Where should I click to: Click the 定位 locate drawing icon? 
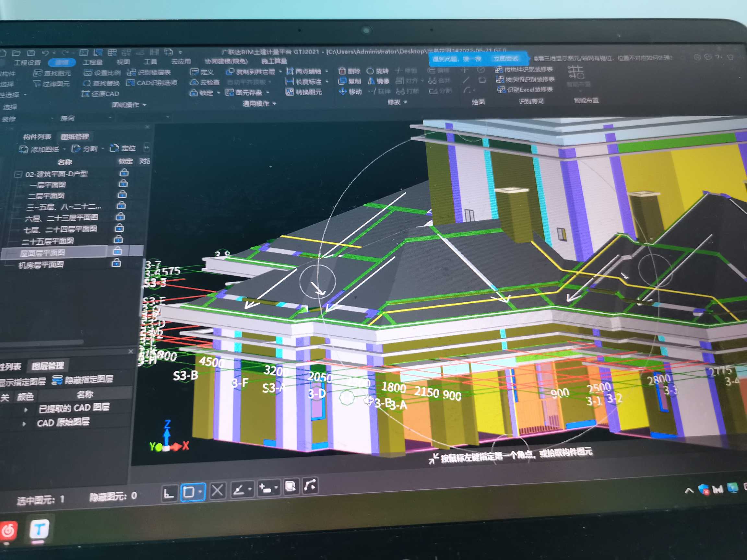(x=114, y=148)
